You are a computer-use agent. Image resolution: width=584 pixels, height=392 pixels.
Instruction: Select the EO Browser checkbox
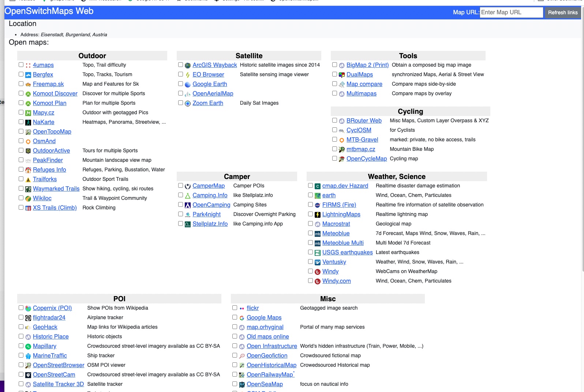click(x=181, y=74)
